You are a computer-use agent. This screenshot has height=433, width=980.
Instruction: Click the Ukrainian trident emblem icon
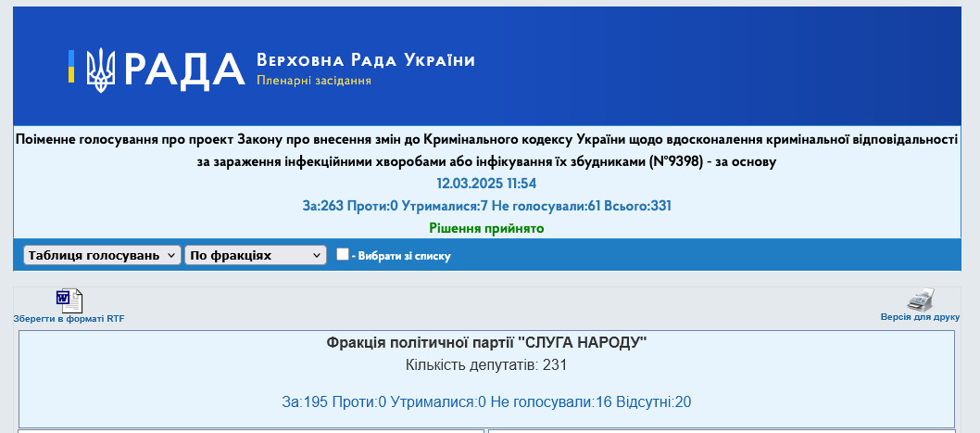100,70
